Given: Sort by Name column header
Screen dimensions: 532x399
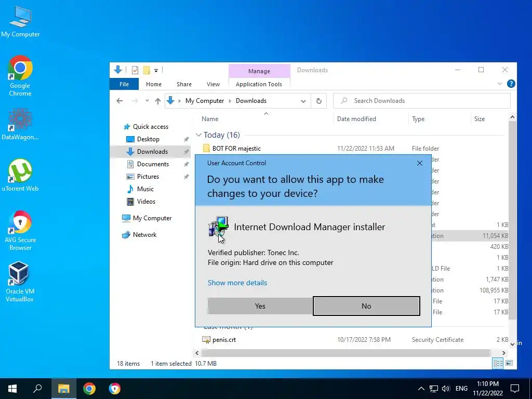Looking at the screenshot, I should coord(210,119).
